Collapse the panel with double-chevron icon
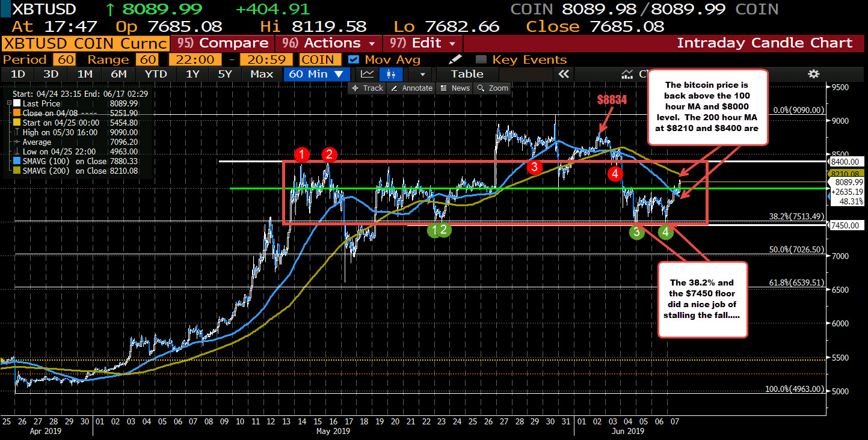This screenshot has width=868, height=440. (x=564, y=74)
